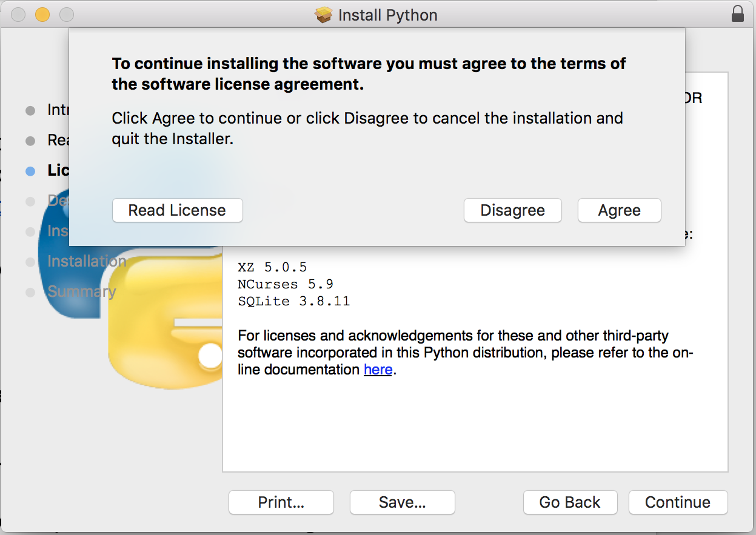Click the 'XZ 5.0.5' license text

click(x=273, y=267)
